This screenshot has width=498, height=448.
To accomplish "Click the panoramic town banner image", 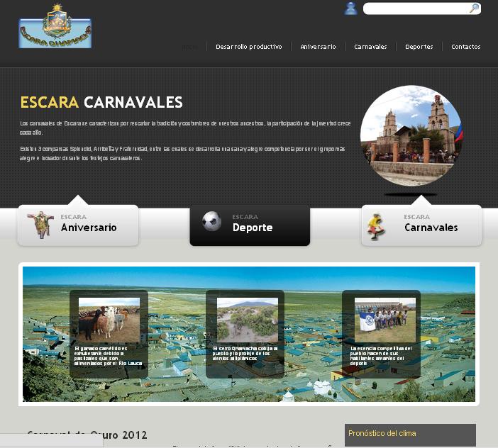I will [249, 334].
